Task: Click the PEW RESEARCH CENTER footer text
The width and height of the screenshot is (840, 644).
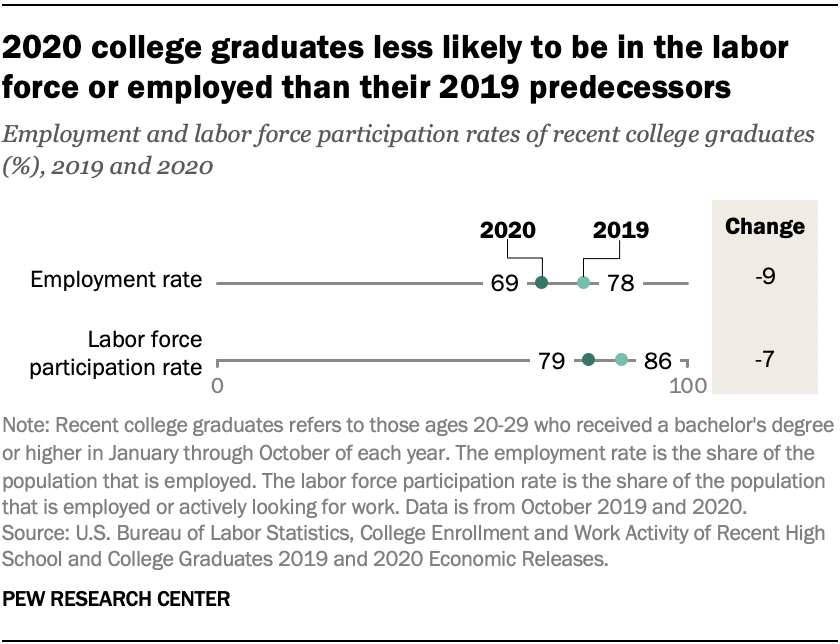Action: [x=118, y=600]
